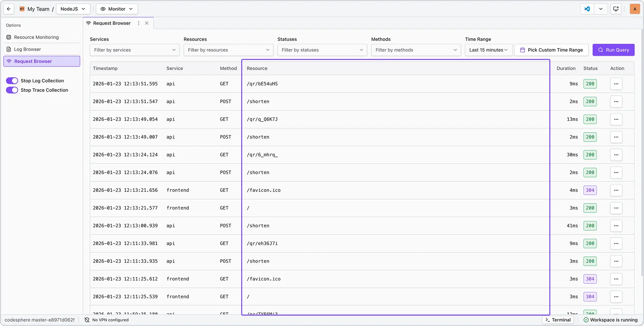Open Request Browser tab options menu
Screen dimensions: 644x326
coord(139,23)
